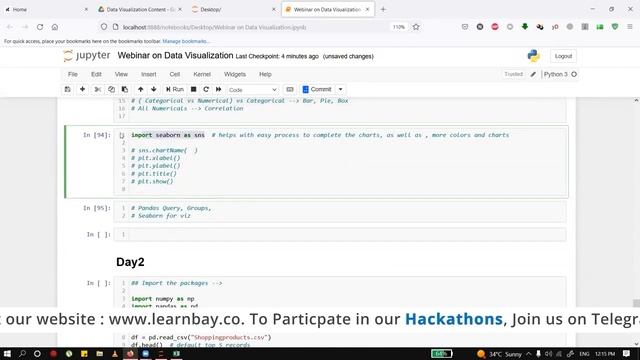Open the Windows Start menu
Image resolution: width=640 pixels, height=360 pixels.
pyautogui.click(x=7, y=353)
